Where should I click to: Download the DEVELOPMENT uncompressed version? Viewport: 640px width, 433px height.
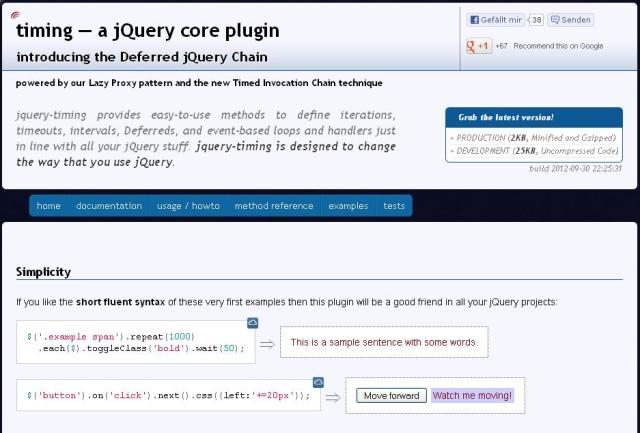click(537, 151)
